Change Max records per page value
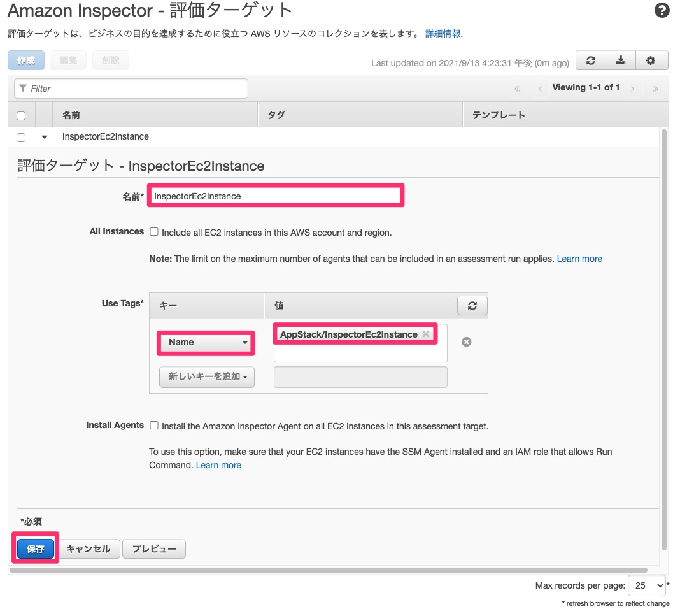Screen dimensions: 680x616 pyautogui.click(x=646, y=585)
